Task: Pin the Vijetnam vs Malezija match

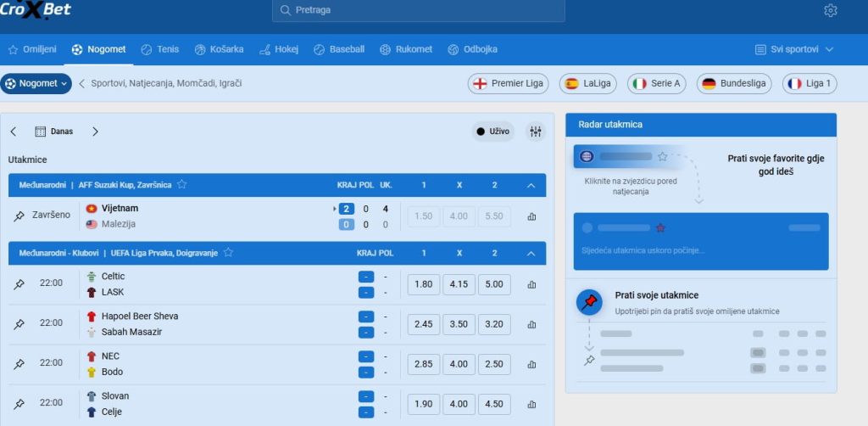Action: coord(19,216)
